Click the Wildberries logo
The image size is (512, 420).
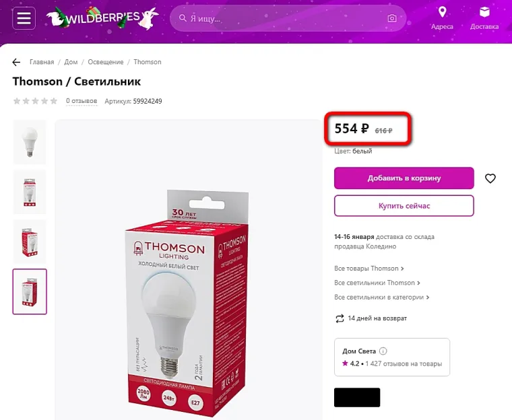102,17
